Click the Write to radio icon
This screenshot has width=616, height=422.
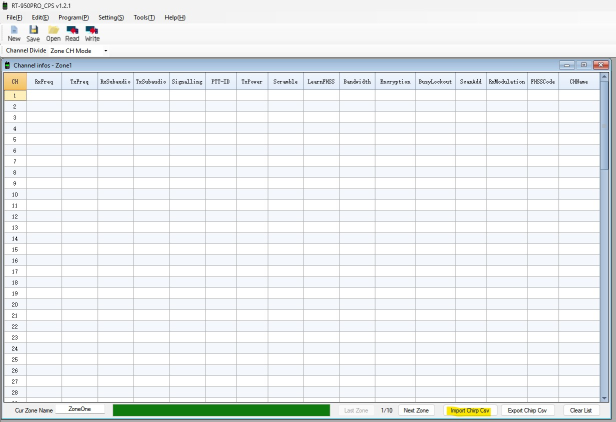pyautogui.click(x=92, y=31)
